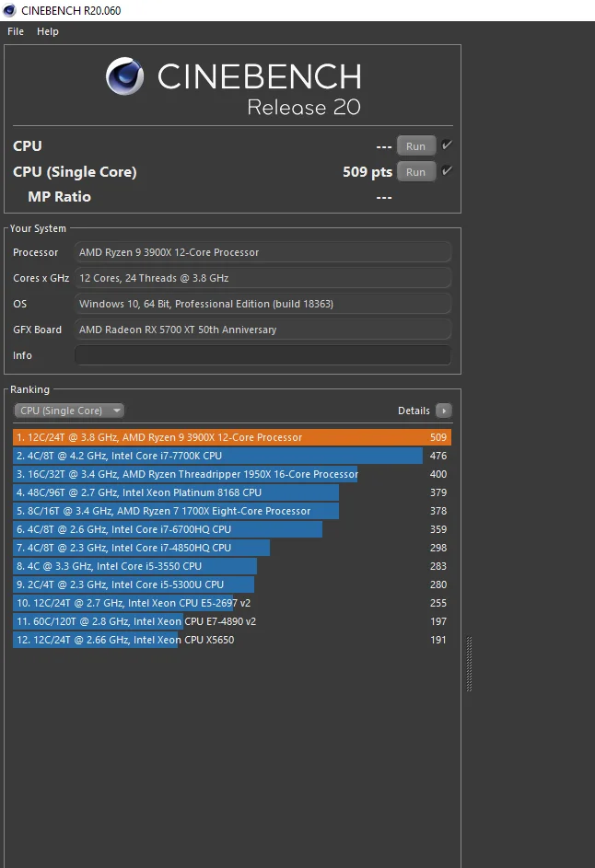Screen dimensions: 595x868
Task: Select the Xeon X5650 ranking row
Action: tap(232, 640)
